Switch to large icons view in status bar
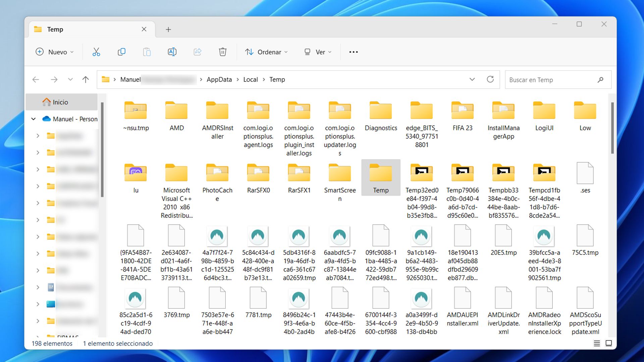644x362 pixels. 608,343
